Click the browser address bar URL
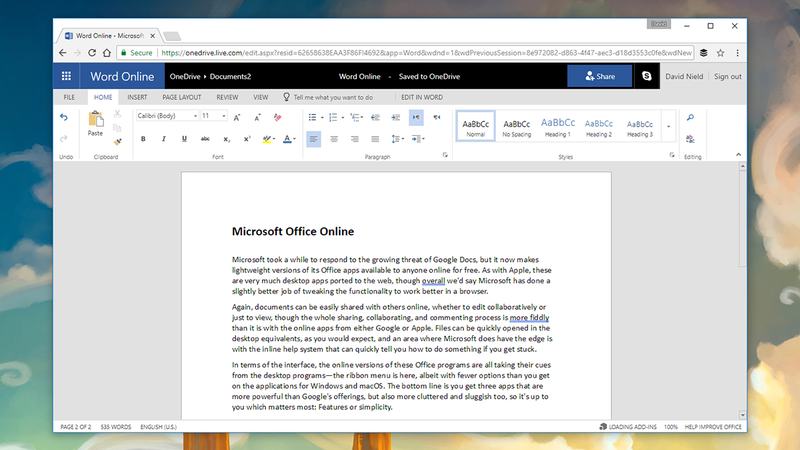800x450 pixels. [x=427, y=53]
